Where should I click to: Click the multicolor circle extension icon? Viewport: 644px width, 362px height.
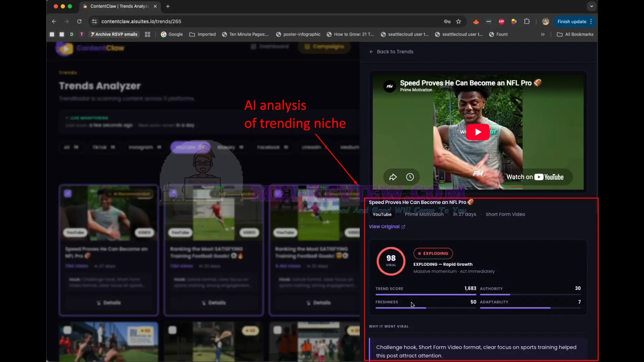[x=514, y=21]
